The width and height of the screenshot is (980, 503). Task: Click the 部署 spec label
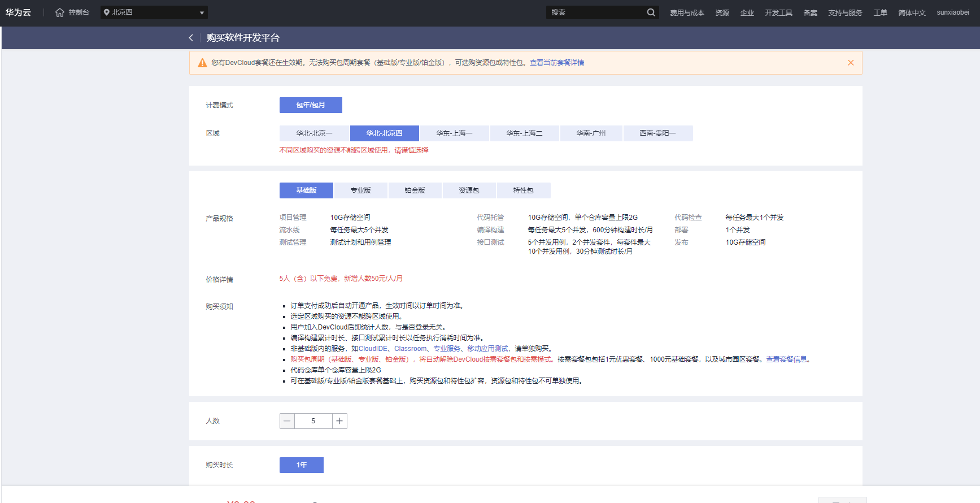point(681,230)
